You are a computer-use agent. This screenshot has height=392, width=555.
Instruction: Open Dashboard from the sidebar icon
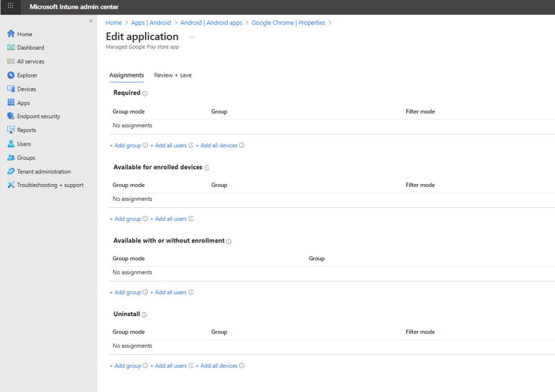(11, 48)
